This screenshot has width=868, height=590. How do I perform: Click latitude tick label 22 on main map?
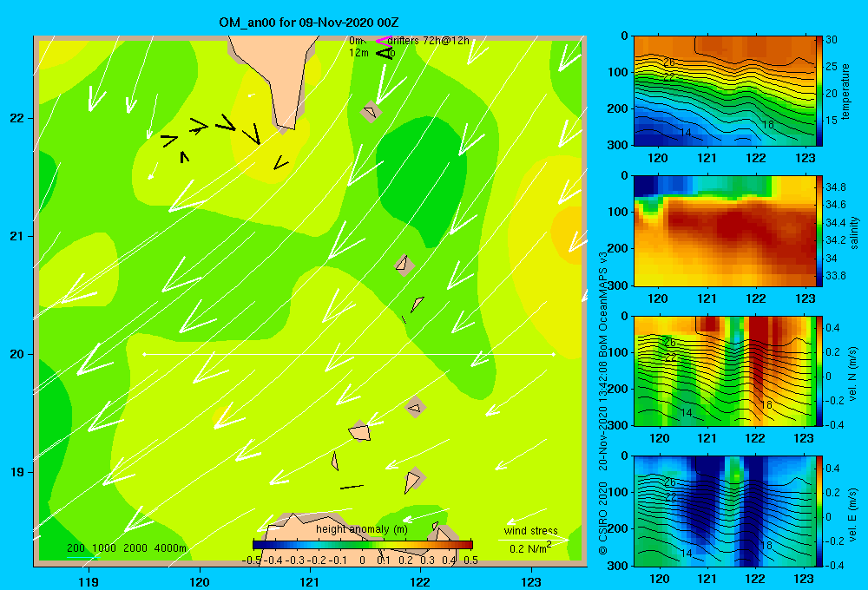pyautogui.click(x=16, y=119)
